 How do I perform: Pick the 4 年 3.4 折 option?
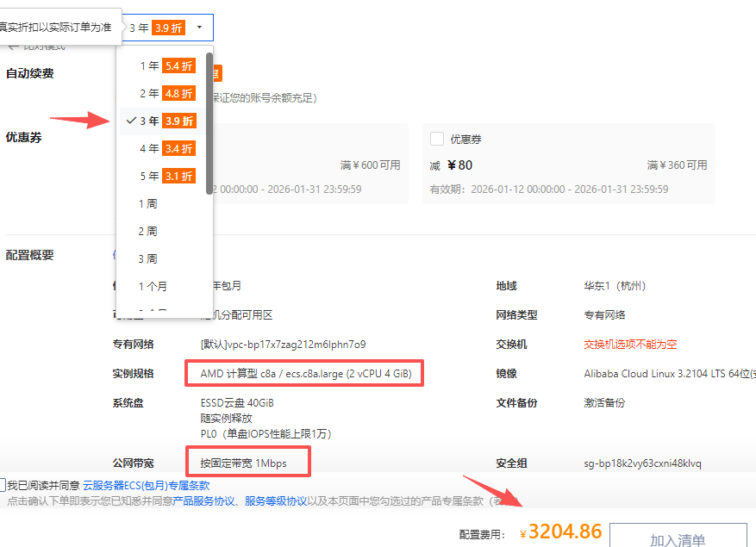166,148
